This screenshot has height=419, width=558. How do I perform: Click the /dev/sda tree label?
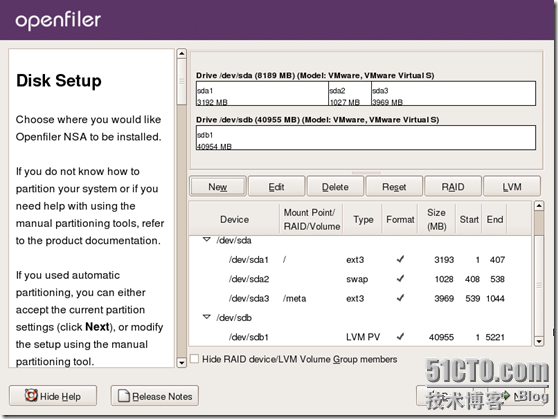[234, 241]
